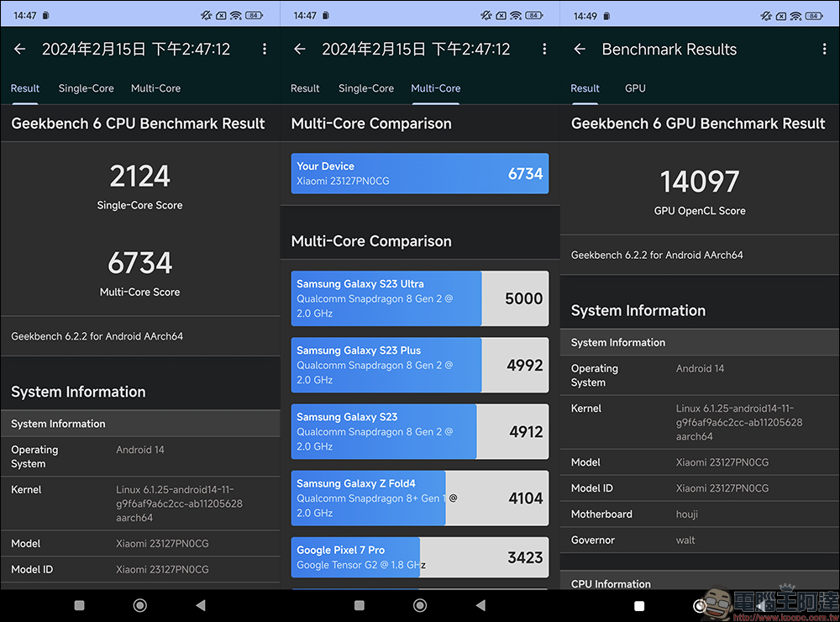Tap 6734 multi-core score in left screen
The width and height of the screenshot is (840, 622).
[x=139, y=263]
